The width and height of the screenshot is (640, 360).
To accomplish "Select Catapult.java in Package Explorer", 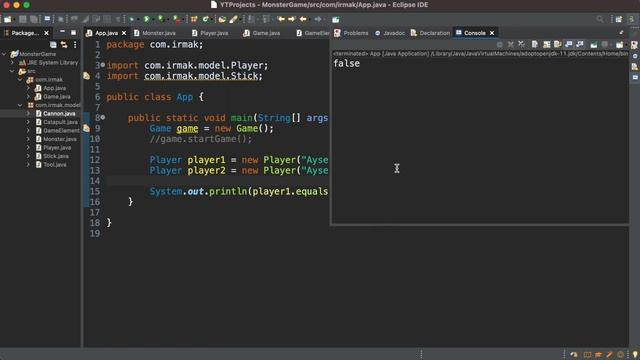I will click(x=60, y=122).
